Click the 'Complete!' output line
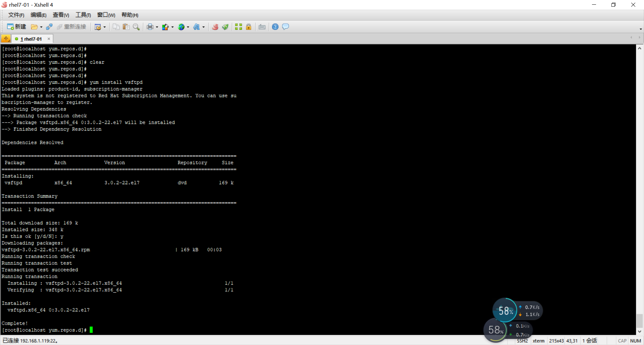Screen dimensions: 644x345 (15, 323)
